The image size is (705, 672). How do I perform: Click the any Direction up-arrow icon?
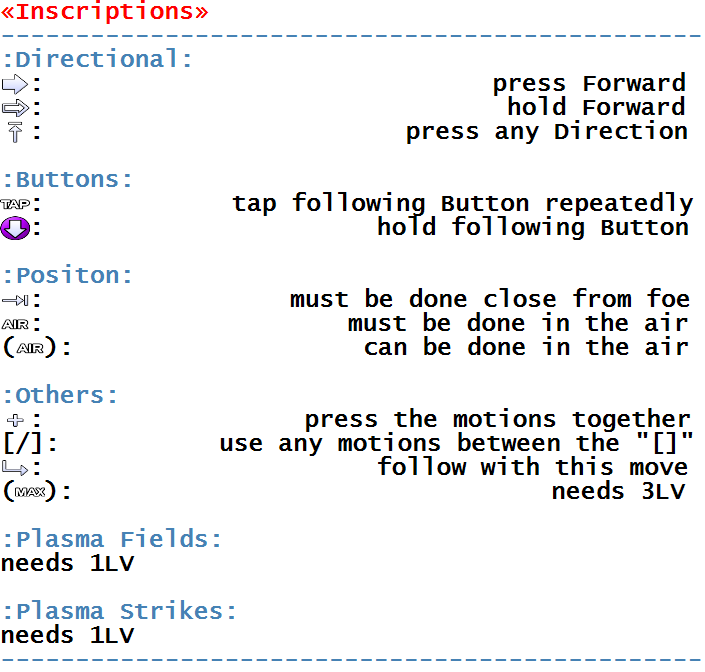(x=15, y=132)
